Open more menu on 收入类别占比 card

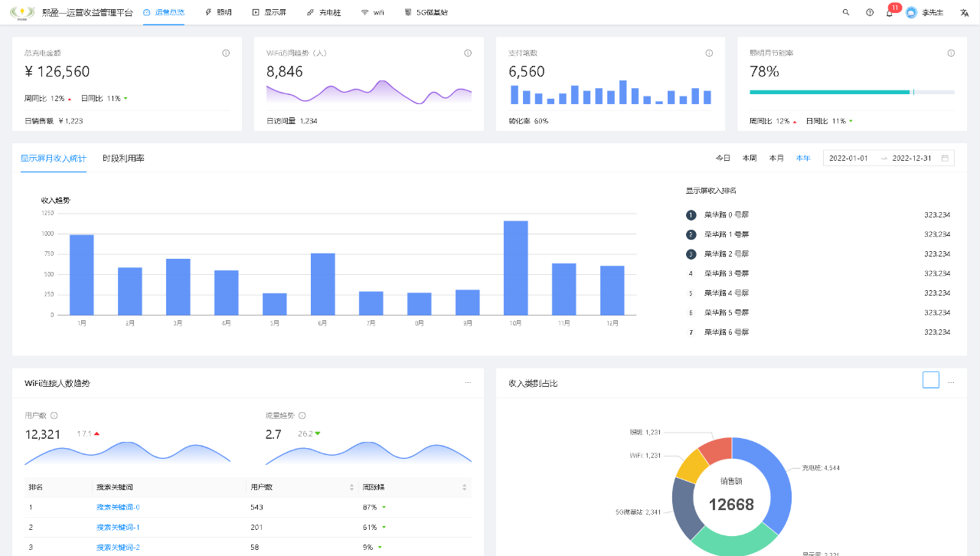[x=952, y=382]
